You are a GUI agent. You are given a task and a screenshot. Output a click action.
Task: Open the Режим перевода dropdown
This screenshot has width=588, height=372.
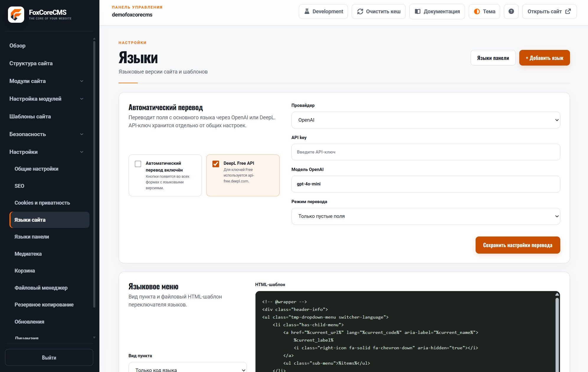425,216
